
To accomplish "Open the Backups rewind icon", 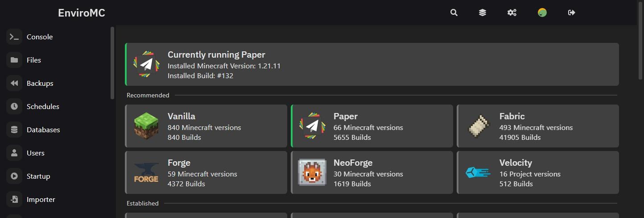I will tap(14, 83).
